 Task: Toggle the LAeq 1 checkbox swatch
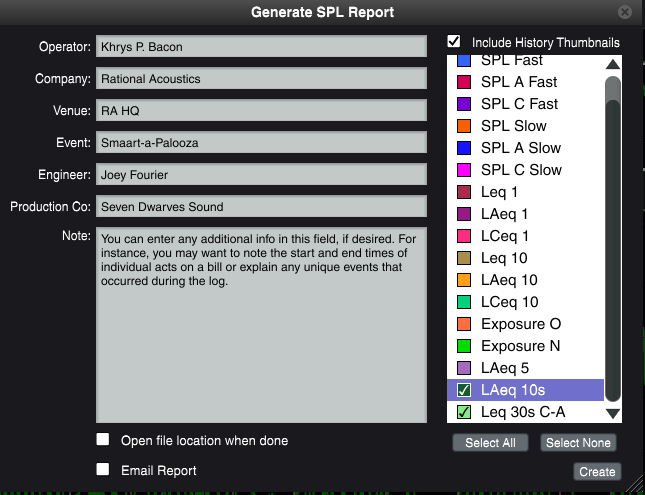pos(464,214)
